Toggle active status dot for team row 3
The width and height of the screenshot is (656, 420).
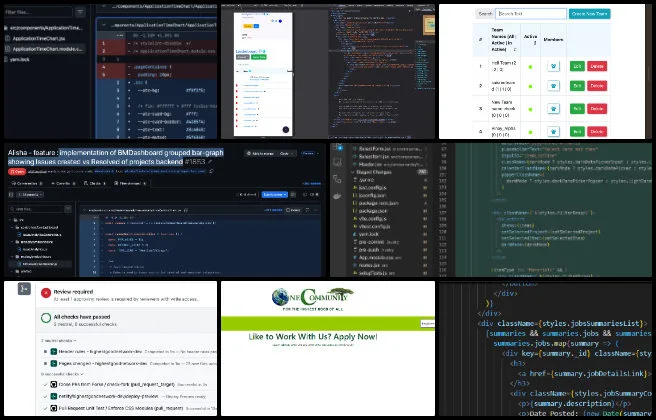pos(530,109)
